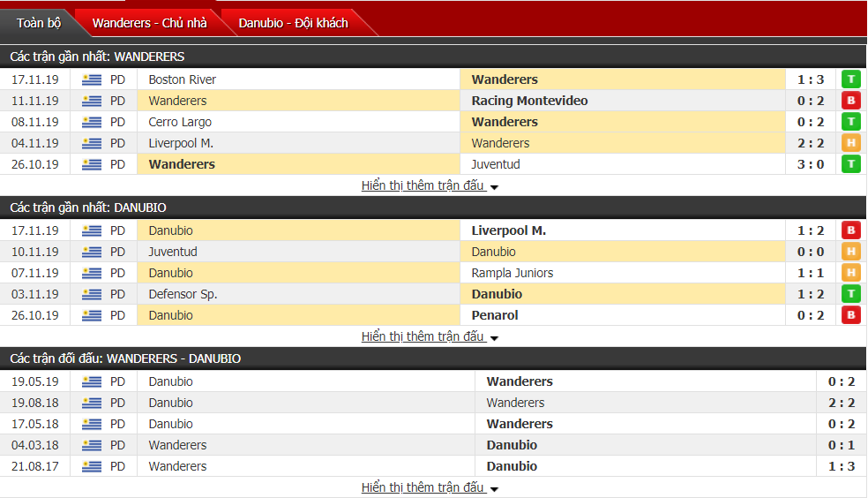
Task: Click the red B badge for Penarol match
Action: (x=851, y=315)
